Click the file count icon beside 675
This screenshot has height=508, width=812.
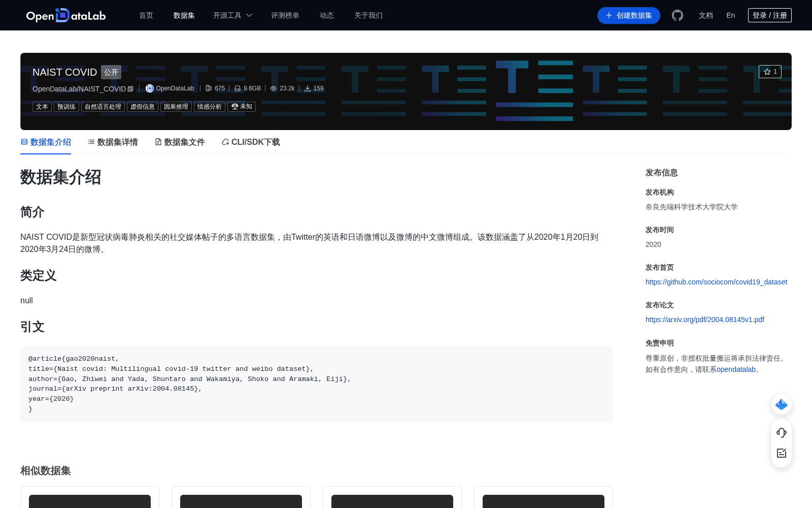(209, 88)
